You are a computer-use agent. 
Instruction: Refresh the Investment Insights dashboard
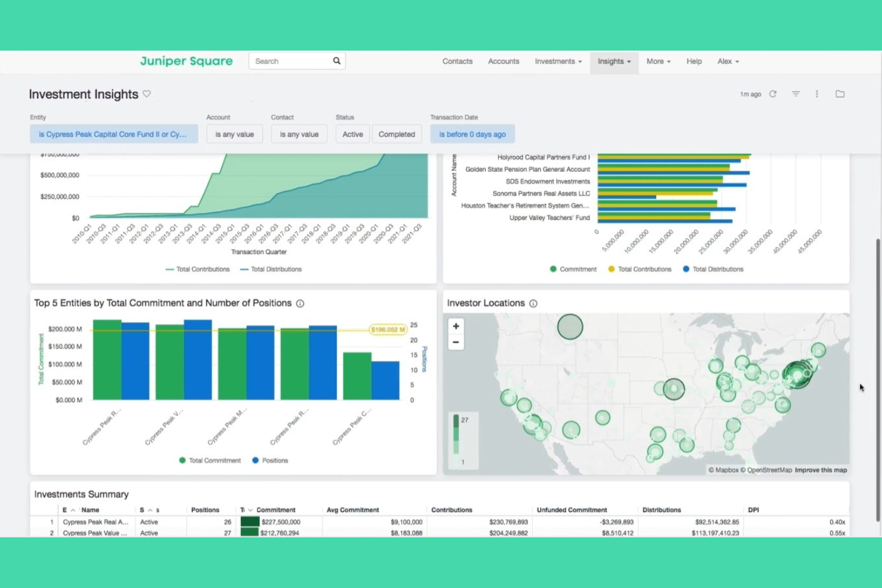tap(773, 94)
